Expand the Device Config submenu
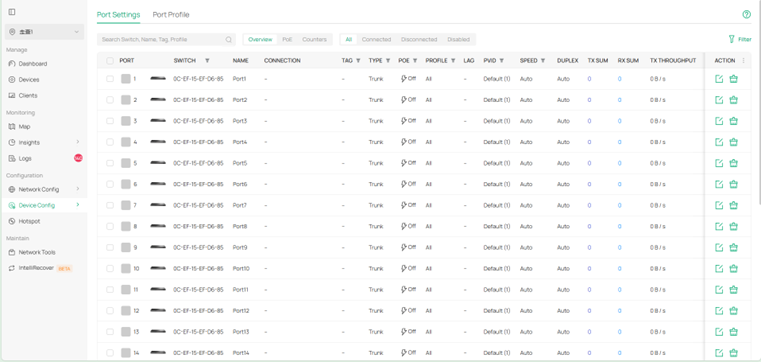Image resolution: width=761 pixels, height=362 pixels. coord(77,205)
